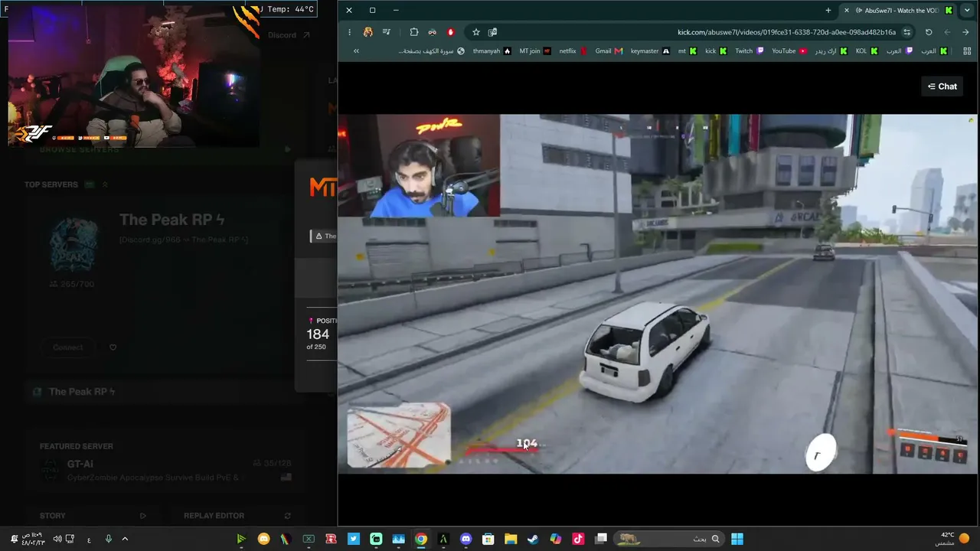The height and width of the screenshot is (551, 980).
Task: Open the Discord link in launcher header
Action: pyautogui.click(x=289, y=35)
